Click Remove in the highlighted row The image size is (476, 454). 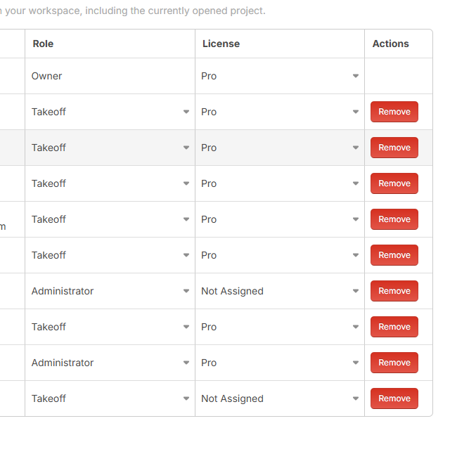click(x=394, y=148)
